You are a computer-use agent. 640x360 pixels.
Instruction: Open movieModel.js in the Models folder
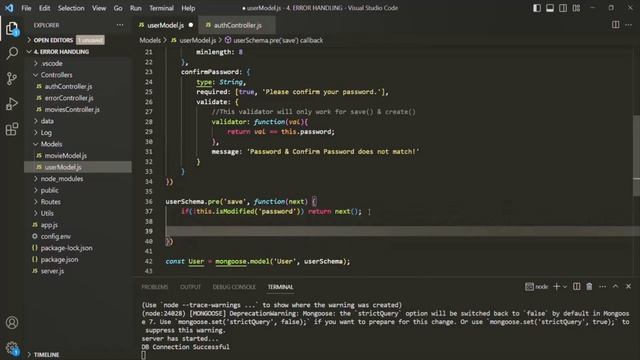(78, 156)
